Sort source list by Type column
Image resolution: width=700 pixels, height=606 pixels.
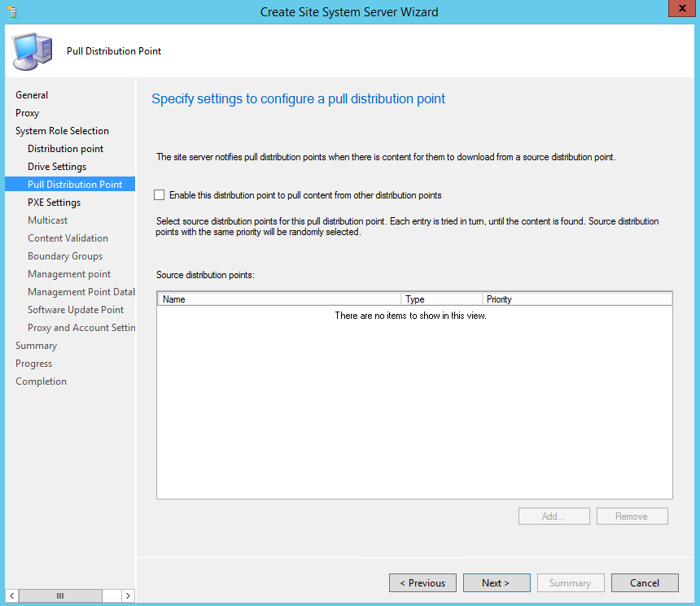[x=442, y=299]
